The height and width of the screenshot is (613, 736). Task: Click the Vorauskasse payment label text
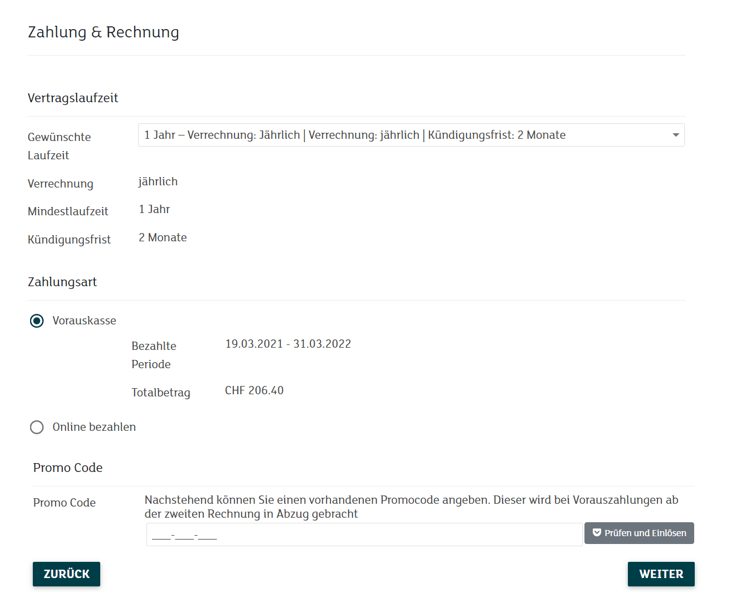(x=84, y=321)
